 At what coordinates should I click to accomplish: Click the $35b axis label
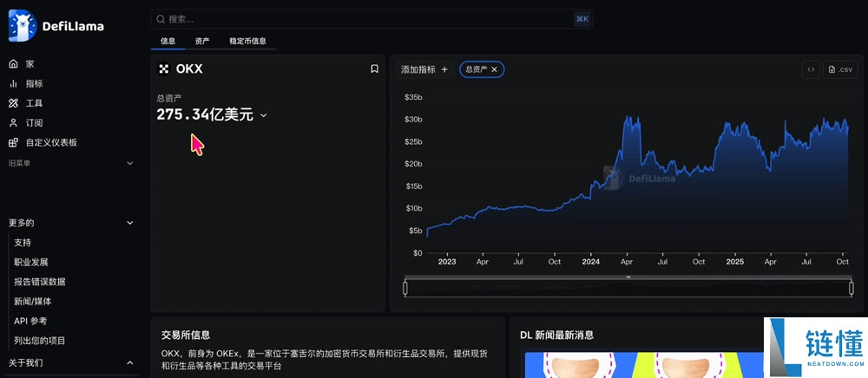(x=413, y=97)
